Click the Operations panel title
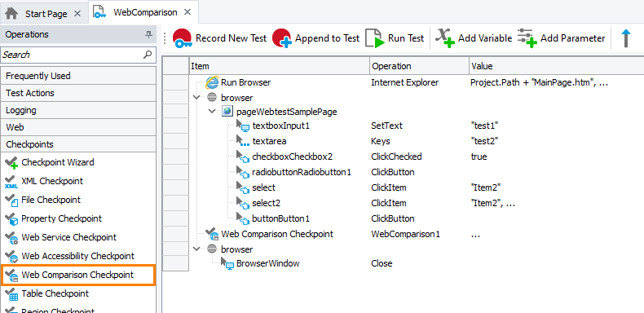The height and width of the screenshot is (313, 644). click(x=27, y=35)
